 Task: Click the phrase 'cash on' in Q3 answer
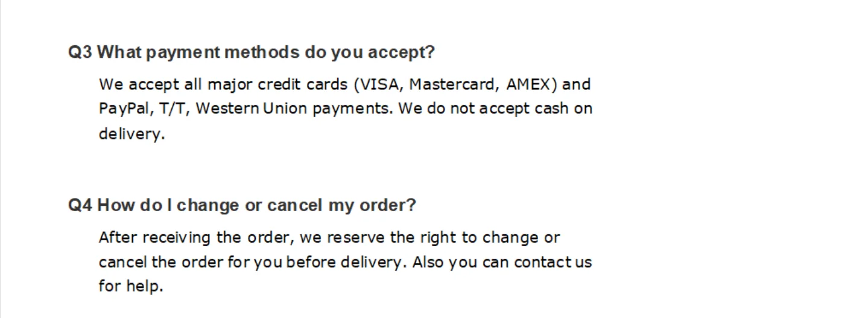point(563,109)
